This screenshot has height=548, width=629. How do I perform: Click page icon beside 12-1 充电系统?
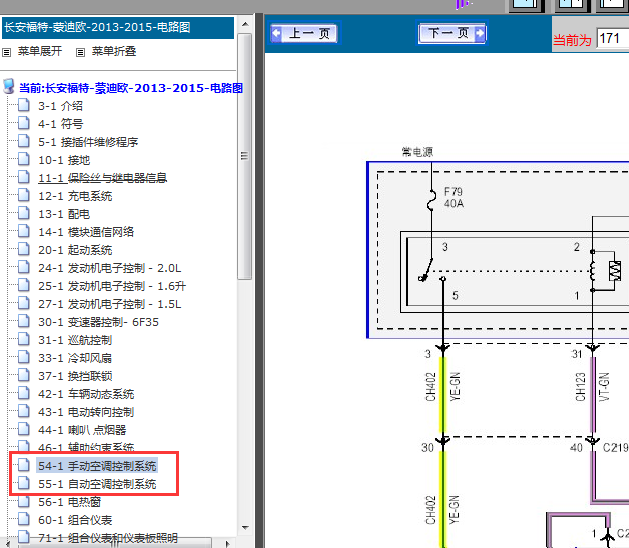(x=24, y=195)
